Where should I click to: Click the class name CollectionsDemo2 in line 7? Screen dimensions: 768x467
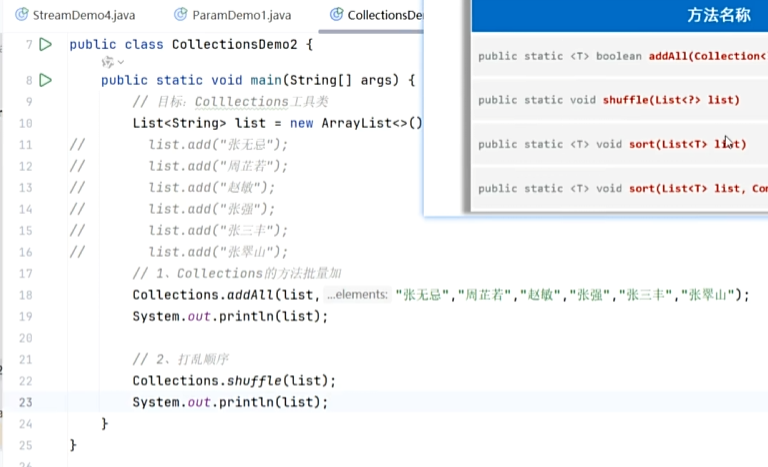pyautogui.click(x=234, y=45)
